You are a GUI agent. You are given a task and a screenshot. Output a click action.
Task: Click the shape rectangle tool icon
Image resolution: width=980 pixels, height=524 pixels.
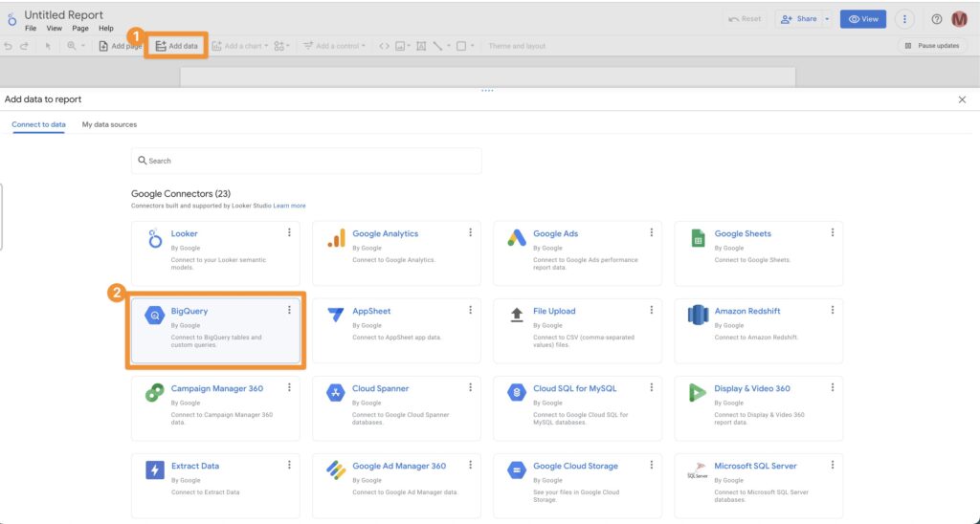461,46
